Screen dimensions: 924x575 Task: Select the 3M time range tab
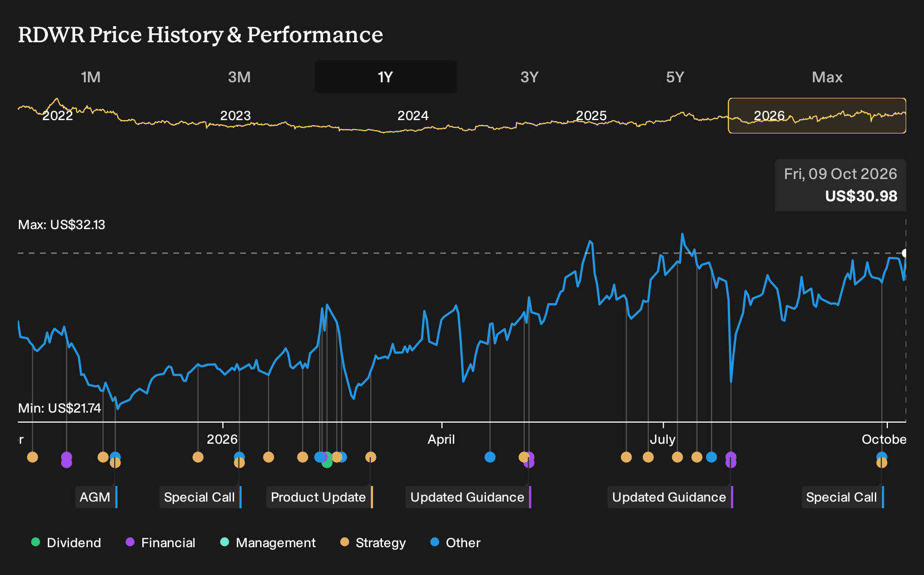pos(239,77)
